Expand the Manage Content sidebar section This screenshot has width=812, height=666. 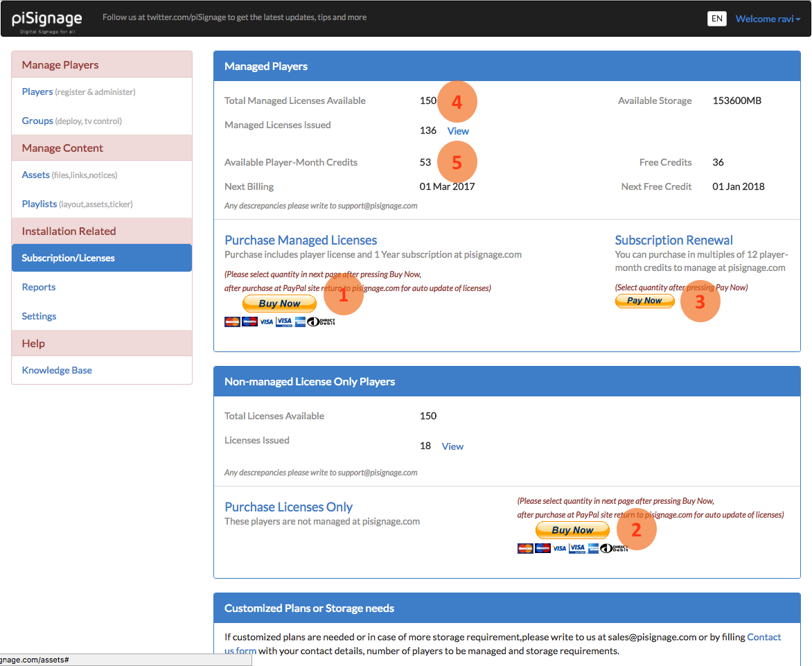(x=64, y=148)
